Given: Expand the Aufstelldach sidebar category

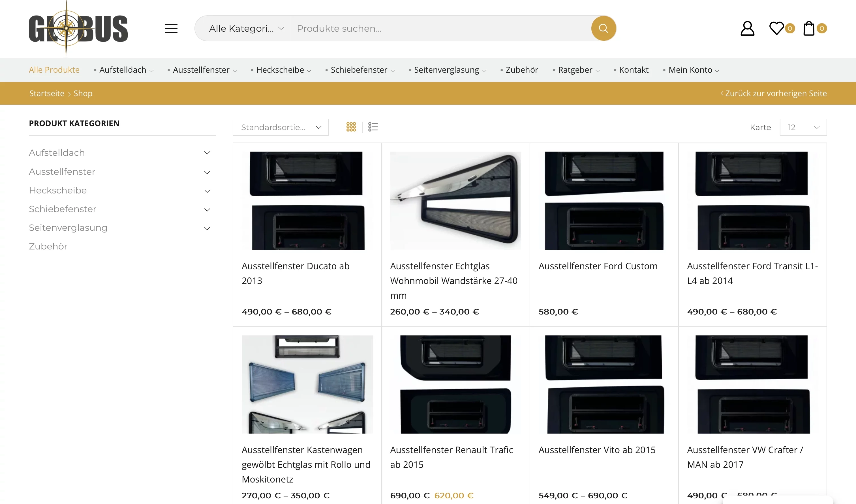Looking at the screenshot, I should (x=207, y=153).
